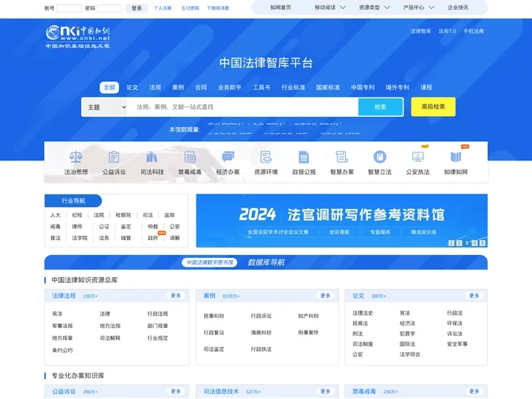
Task: Open the 法库7.0 header link
Action: pos(447,31)
